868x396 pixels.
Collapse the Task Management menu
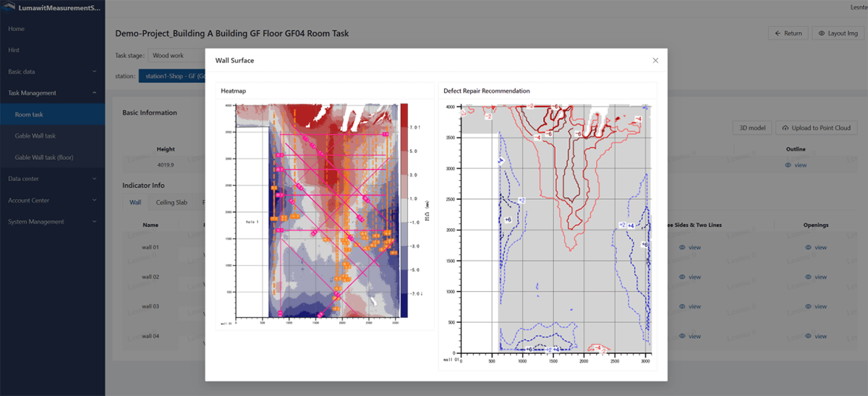tap(52, 93)
